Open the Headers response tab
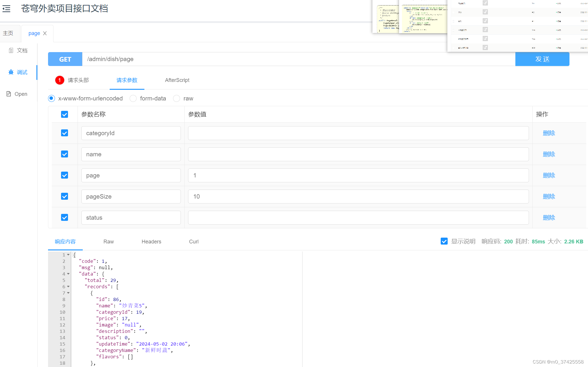 (151, 241)
